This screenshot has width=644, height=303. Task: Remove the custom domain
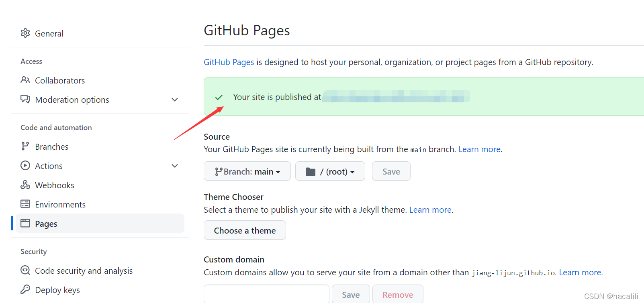pyautogui.click(x=398, y=294)
